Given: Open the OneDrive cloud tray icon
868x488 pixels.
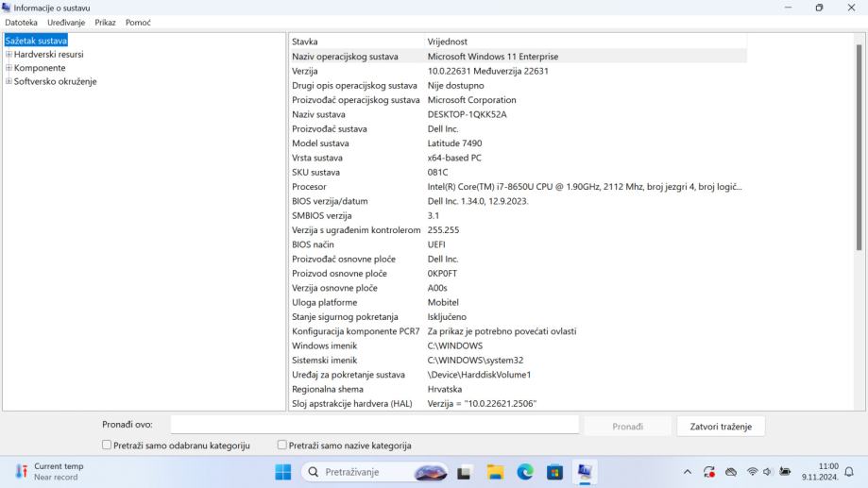Looking at the screenshot, I should coord(731,472).
